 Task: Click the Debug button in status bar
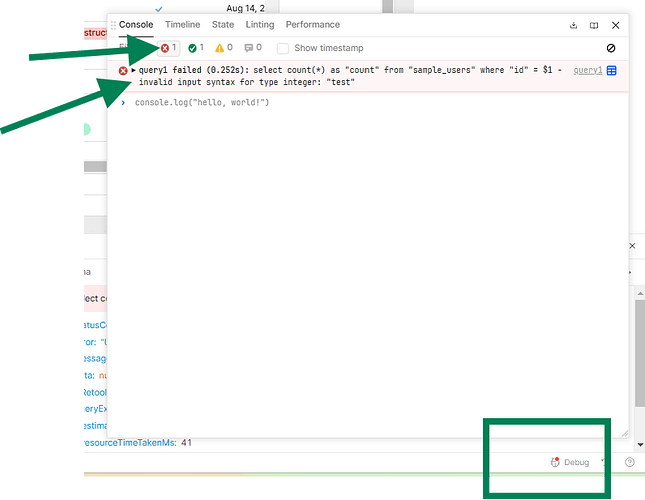click(570, 462)
